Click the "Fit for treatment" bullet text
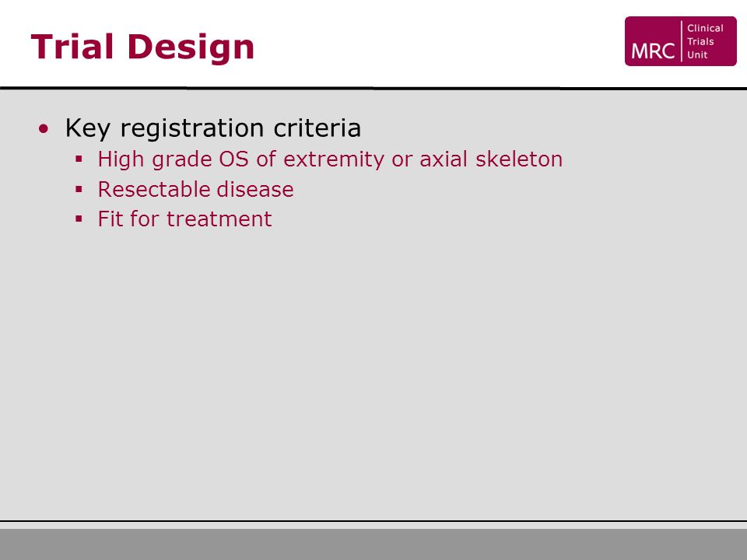 (185, 219)
